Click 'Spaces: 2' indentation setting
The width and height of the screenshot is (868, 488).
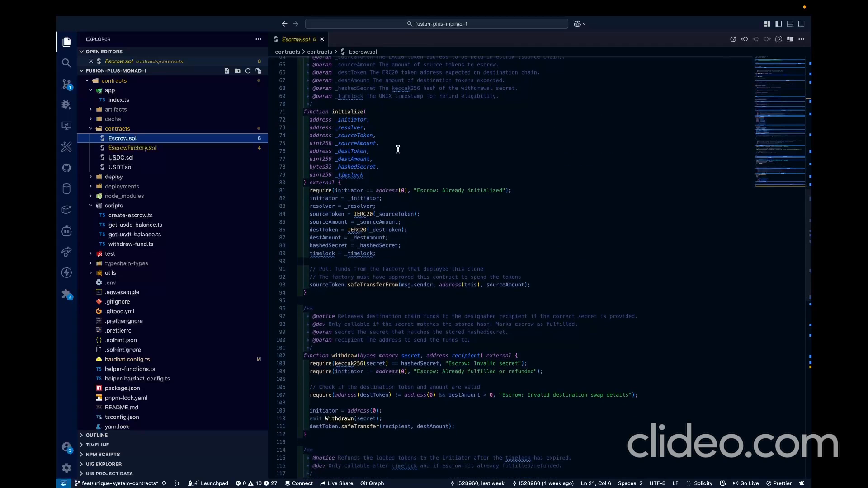pyautogui.click(x=630, y=483)
